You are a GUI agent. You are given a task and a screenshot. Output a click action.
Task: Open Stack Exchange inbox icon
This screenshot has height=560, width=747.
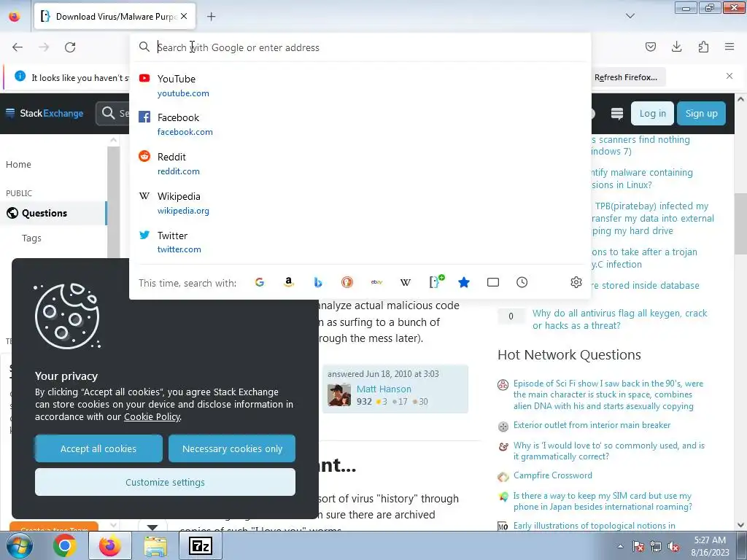(x=617, y=113)
